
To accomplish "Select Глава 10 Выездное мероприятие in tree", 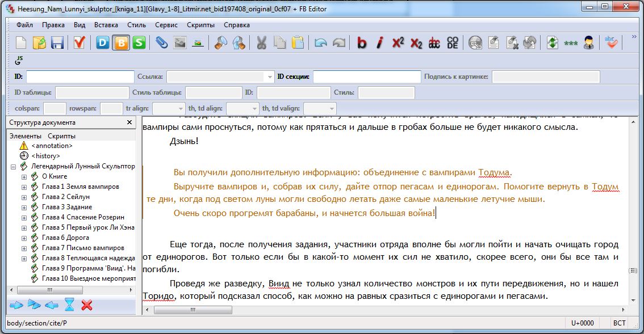I will (x=88, y=278).
